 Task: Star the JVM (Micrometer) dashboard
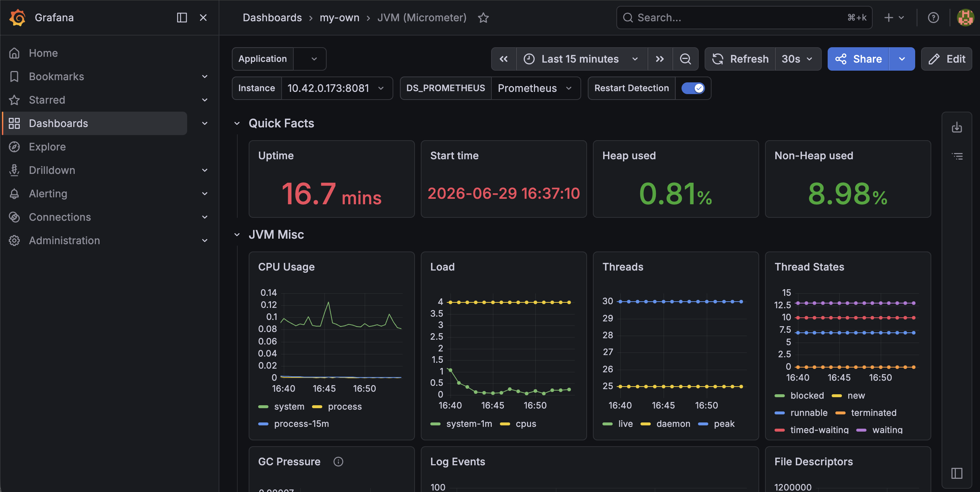(x=483, y=18)
